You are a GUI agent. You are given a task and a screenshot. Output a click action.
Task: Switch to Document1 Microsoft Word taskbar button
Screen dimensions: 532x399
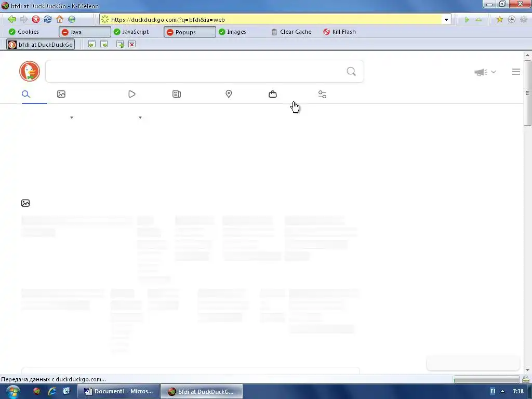[x=118, y=391]
